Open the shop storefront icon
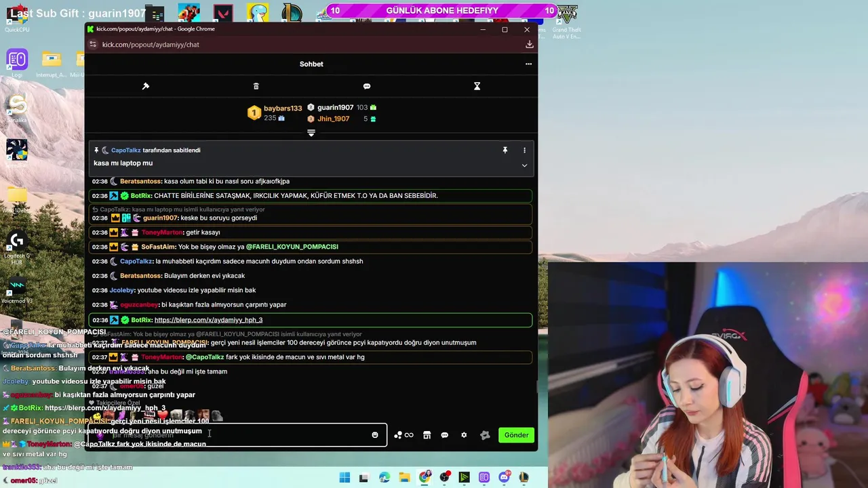This screenshot has width=868, height=488. coord(427,435)
